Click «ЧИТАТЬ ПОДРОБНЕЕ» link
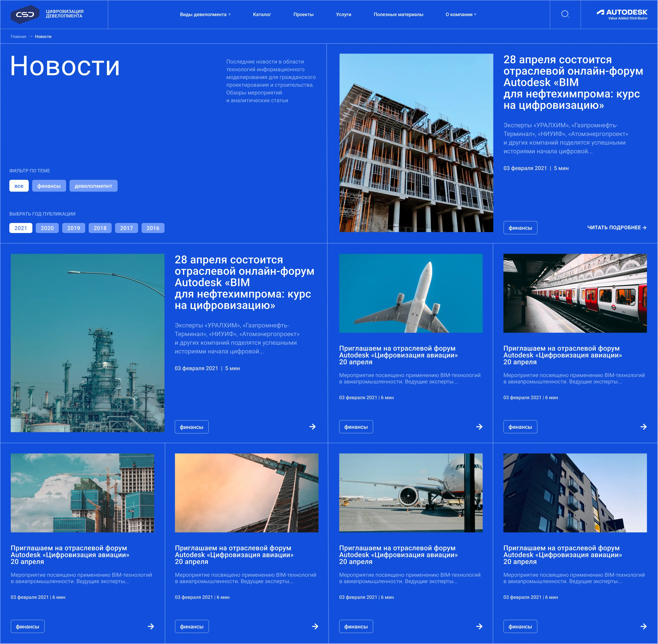Image resolution: width=658 pixels, height=644 pixels. click(x=617, y=228)
